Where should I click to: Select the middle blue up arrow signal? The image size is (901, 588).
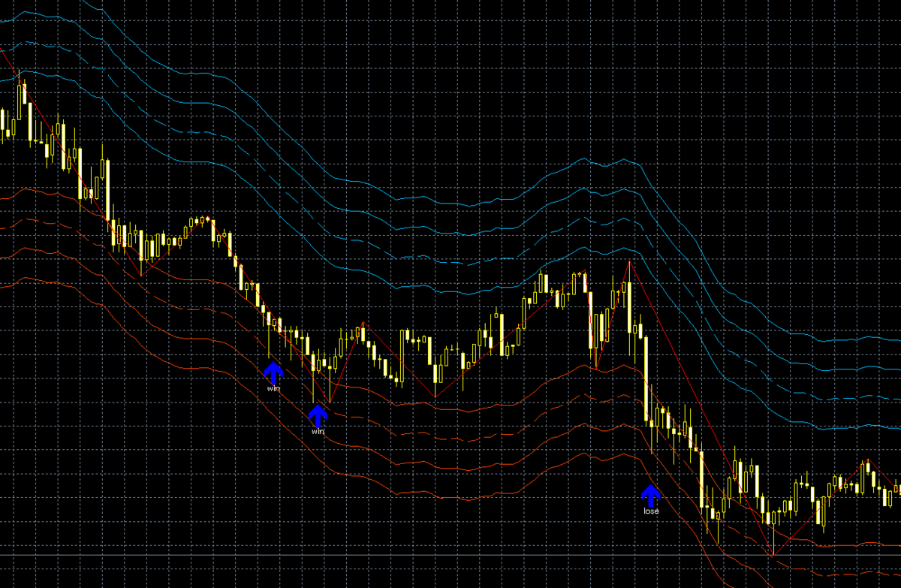tap(318, 415)
